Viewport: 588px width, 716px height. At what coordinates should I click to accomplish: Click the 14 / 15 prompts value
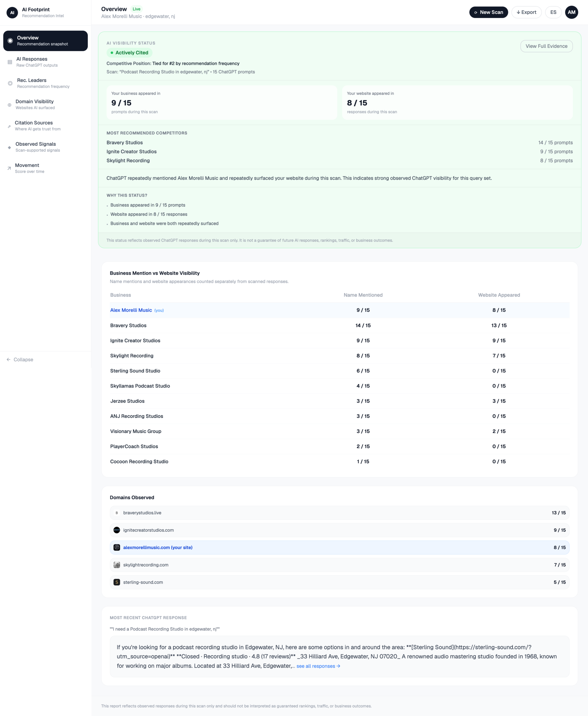coord(556,142)
